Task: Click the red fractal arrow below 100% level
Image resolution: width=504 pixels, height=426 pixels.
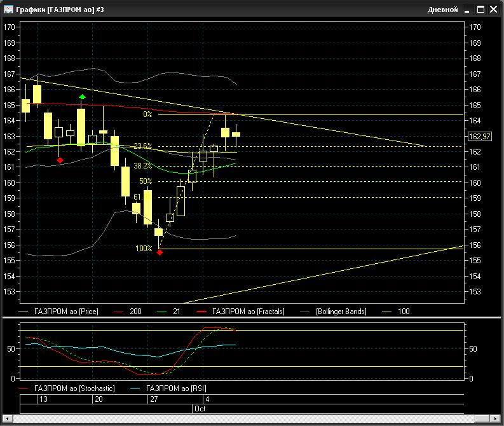Action: click(x=160, y=252)
